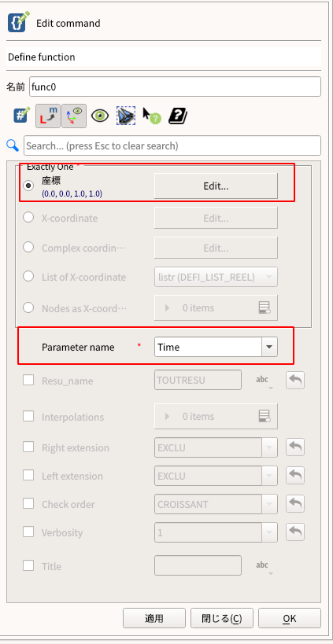Open the listr DEFI_LIST_REEL combo box
This screenshot has height=644, width=333.
pyautogui.click(x=216, y=278)
